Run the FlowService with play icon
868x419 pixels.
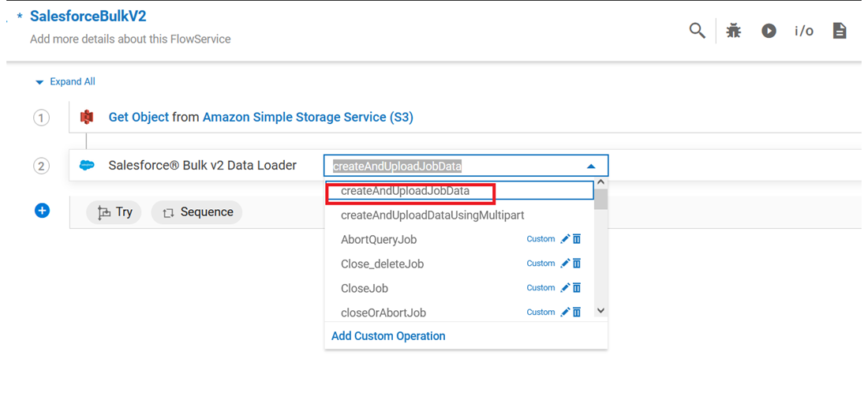tap(769, 31)
